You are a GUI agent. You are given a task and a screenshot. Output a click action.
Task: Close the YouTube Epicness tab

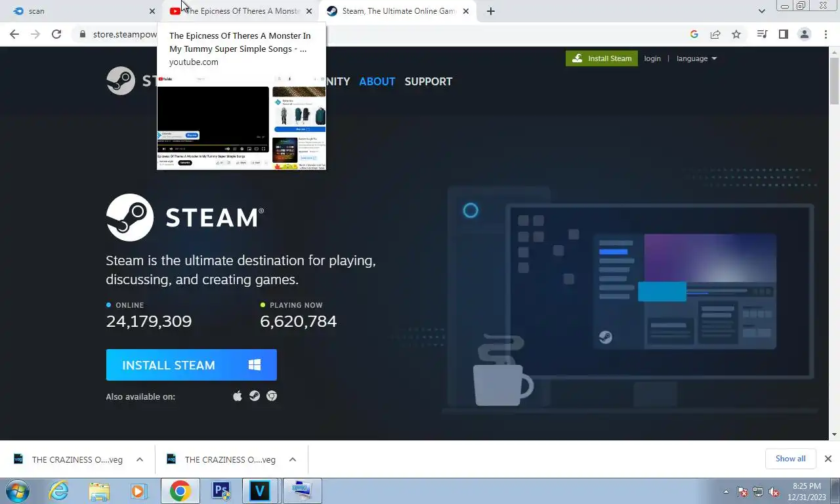[309, 11]
